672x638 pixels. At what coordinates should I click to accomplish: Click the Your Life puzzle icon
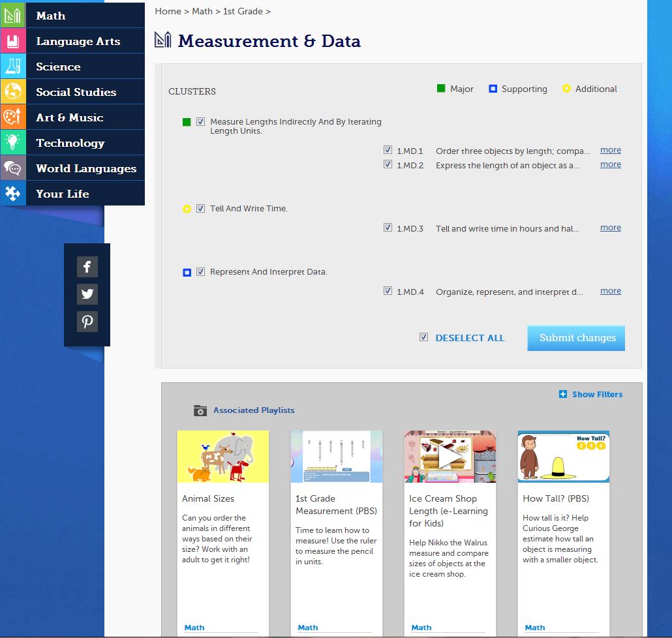tap(13, 194)
